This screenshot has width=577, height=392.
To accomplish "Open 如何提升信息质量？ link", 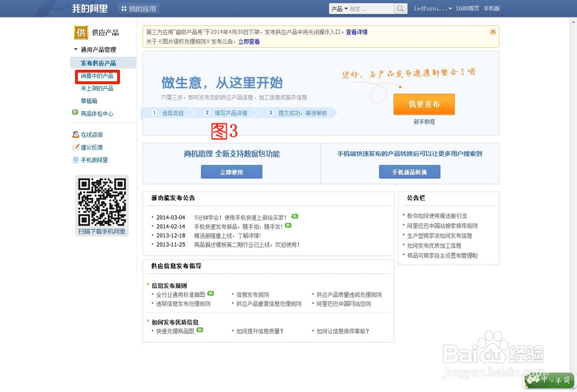I will pos(260,331).
